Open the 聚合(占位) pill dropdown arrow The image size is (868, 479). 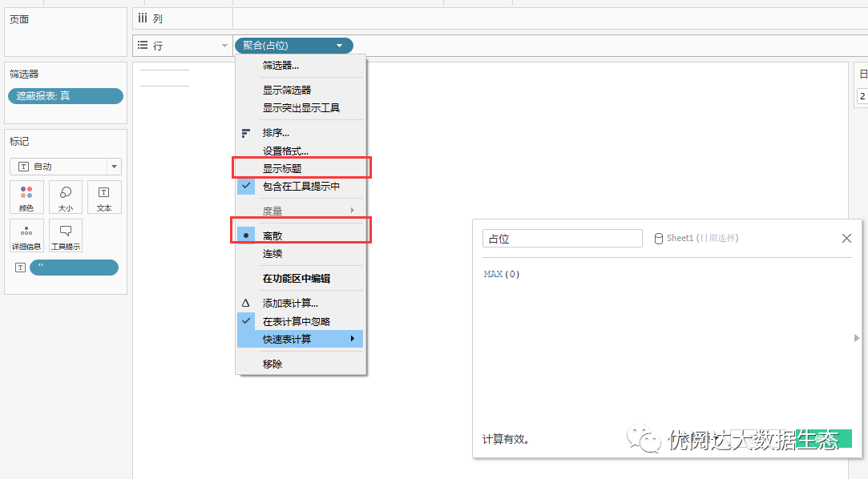click(x=341, y=46)
